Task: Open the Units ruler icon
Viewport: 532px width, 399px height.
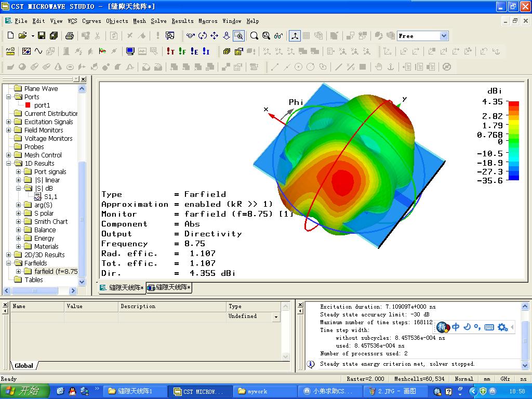Action: (10, 51)
